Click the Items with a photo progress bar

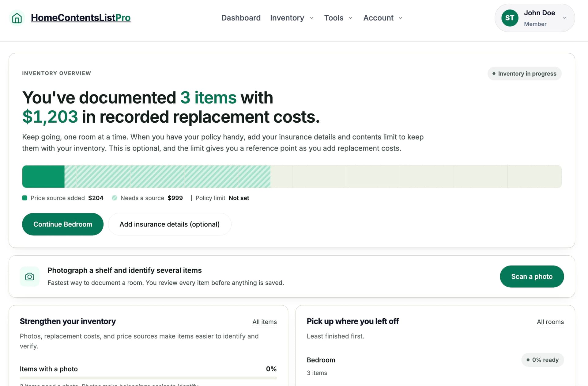pos(148,378)
